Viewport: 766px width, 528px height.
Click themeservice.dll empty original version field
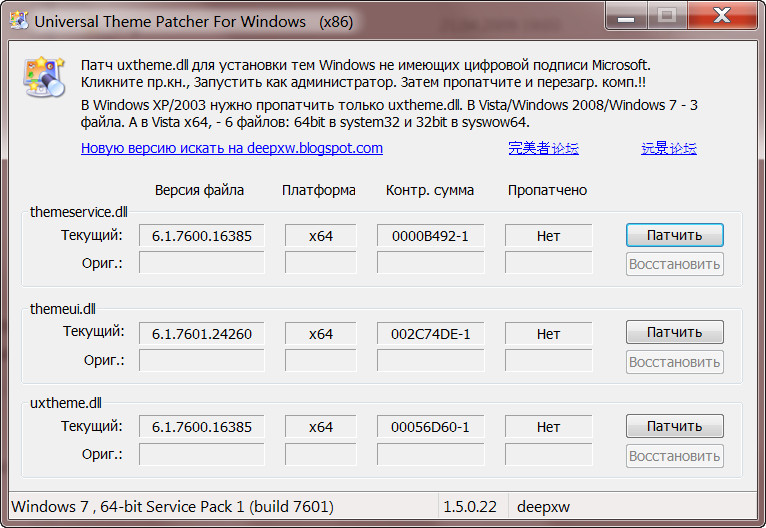click(202, 263)
